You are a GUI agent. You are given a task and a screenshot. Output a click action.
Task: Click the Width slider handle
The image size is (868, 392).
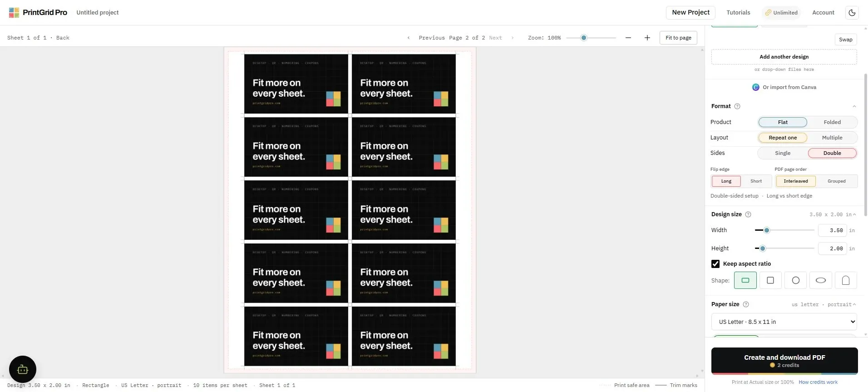pos(767,230)
